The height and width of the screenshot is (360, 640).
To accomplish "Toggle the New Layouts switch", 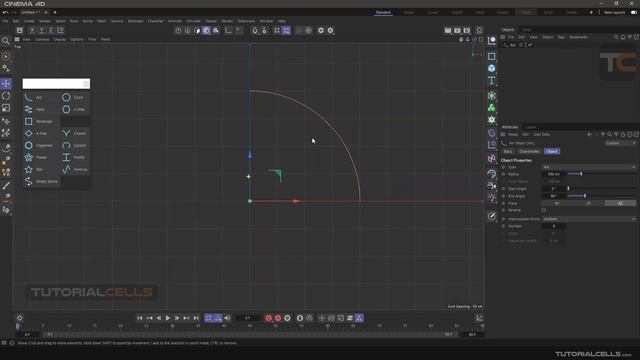I will pyautogui.click(x=633, y=13).
